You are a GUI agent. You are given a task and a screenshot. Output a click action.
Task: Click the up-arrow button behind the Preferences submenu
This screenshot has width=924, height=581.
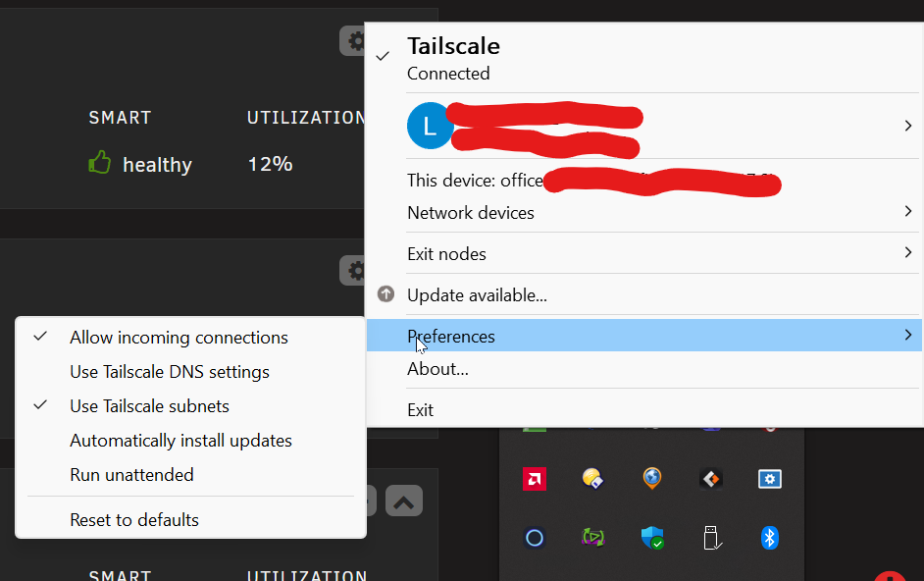pos(404,501)
